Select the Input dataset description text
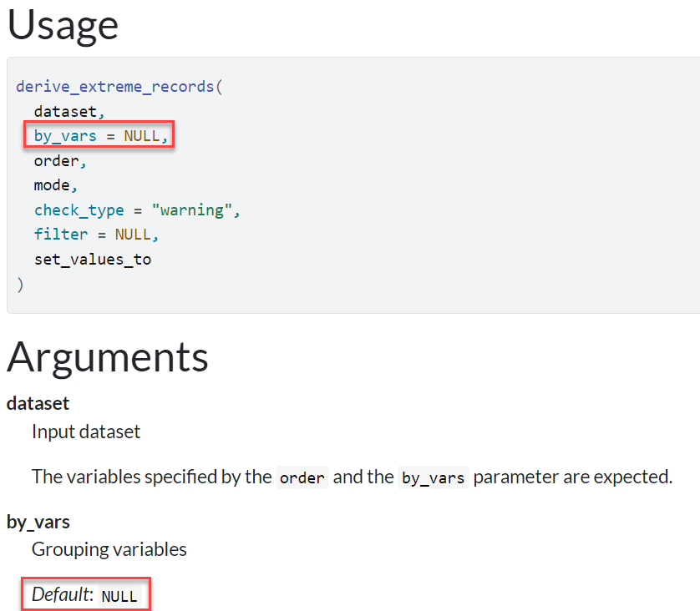700x611 pixels. 85,432
